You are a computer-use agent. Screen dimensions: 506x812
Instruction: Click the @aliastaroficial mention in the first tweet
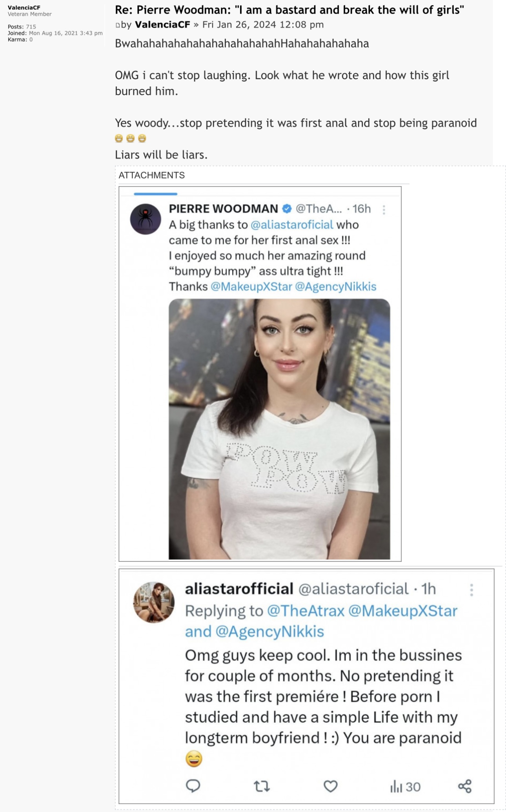(291, 225)
